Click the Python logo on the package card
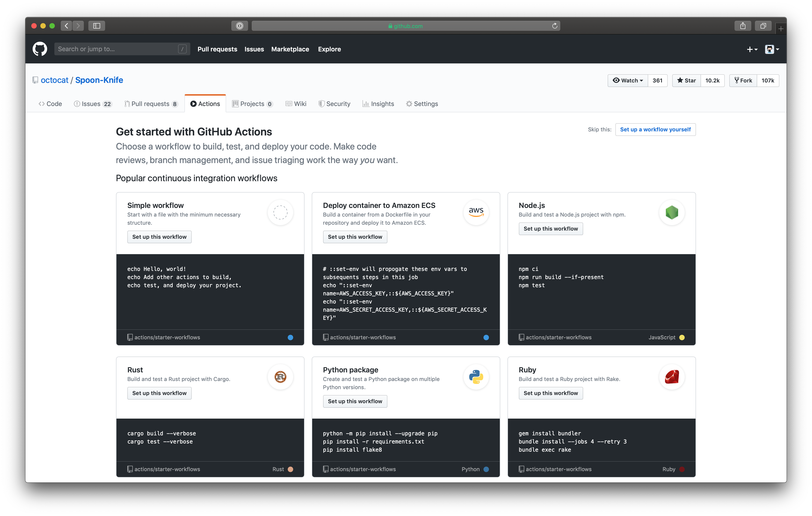The height and width of the screenshot is (516, 812). pos(476,377)
